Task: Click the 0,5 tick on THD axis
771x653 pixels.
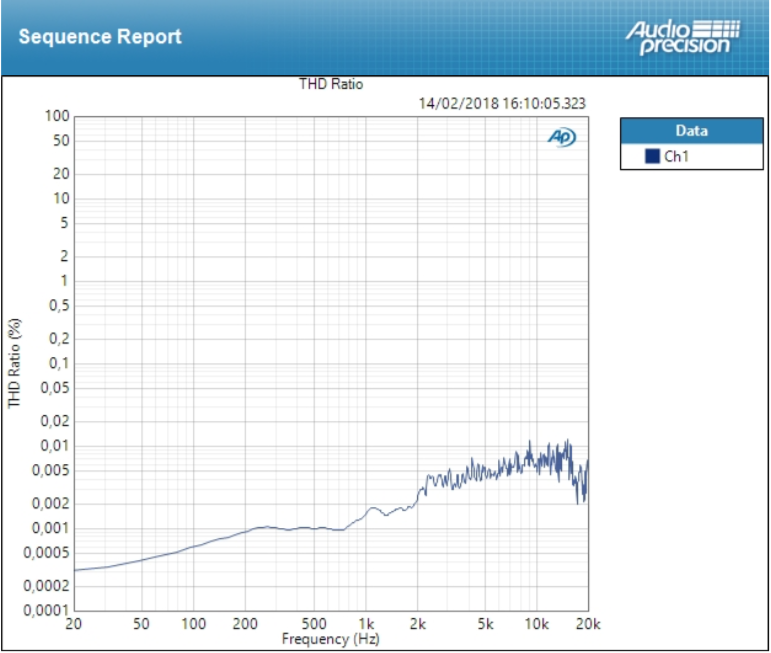Action: [x=58, y=305]
